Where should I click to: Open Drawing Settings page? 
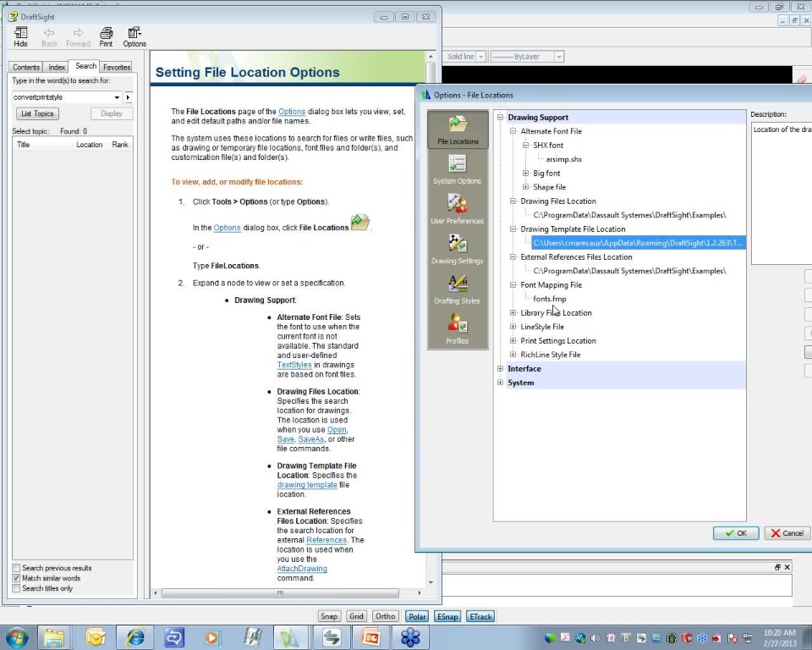click(x=458, y=250)
